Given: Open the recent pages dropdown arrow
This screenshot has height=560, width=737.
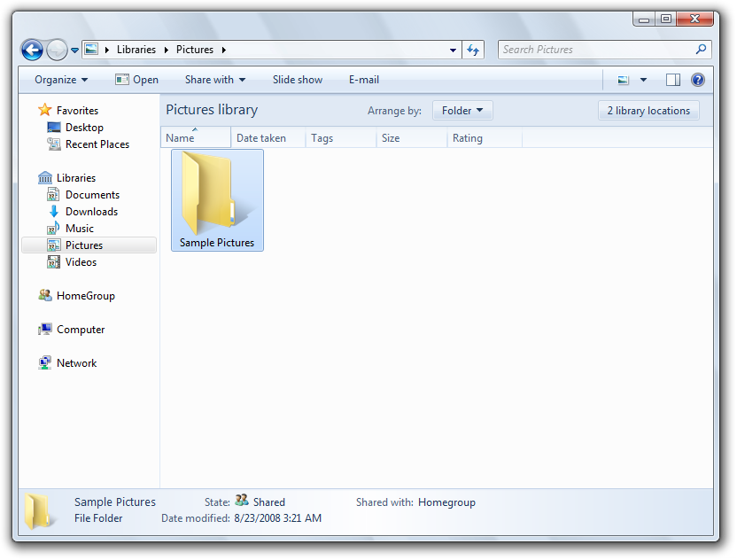Looking at the screenshot, I should pyautogui.click(x=74, y=50).
